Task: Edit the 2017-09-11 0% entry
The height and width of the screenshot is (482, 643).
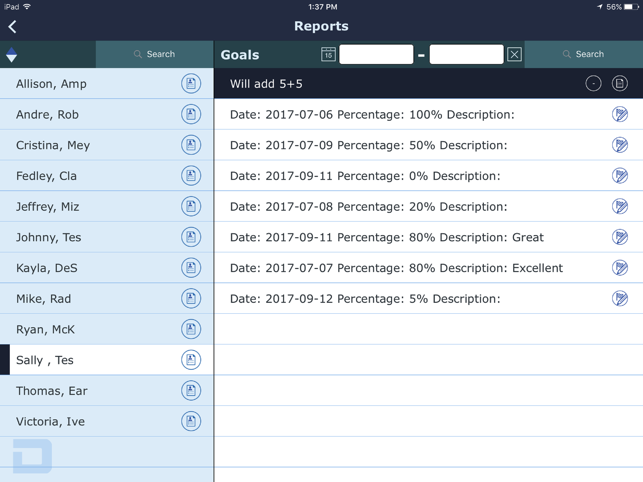Action: click(x=620, y=176)
